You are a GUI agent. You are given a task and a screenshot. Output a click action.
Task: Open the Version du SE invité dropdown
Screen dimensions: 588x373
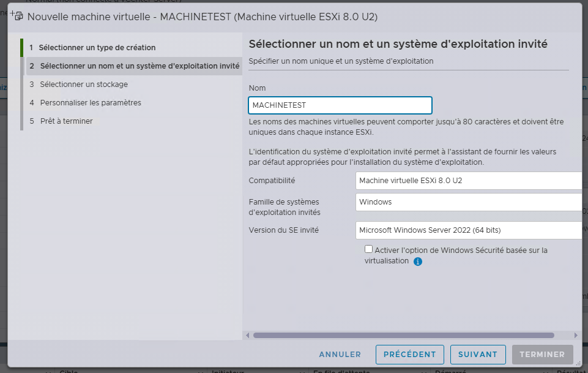click(x=469, y=230)
